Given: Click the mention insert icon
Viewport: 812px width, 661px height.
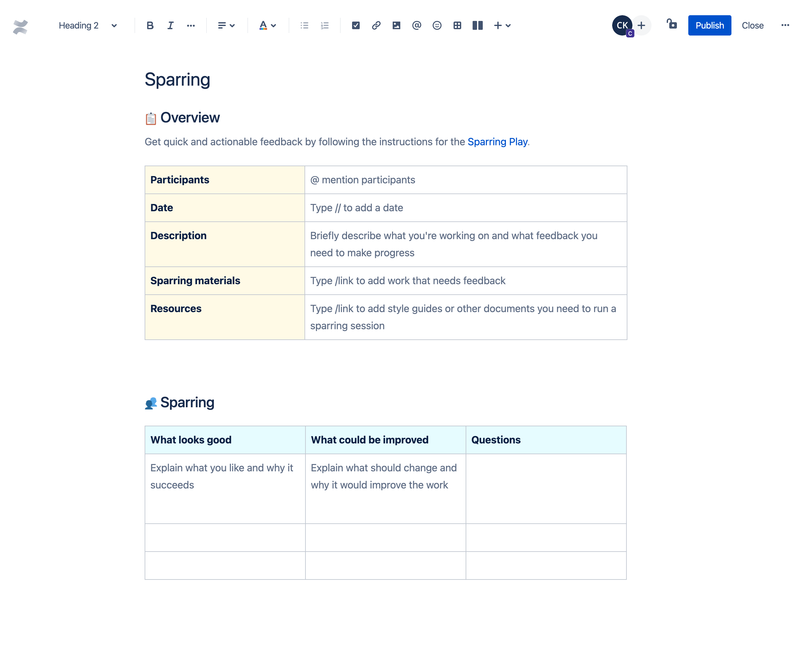Looking at the screenshot, I should click(417, 25).
